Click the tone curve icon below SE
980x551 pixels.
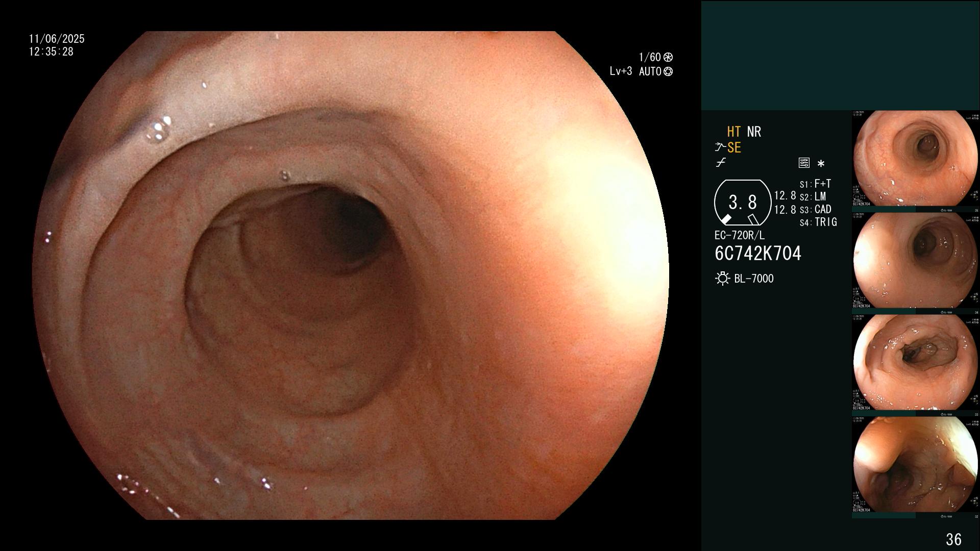[721, 163]
